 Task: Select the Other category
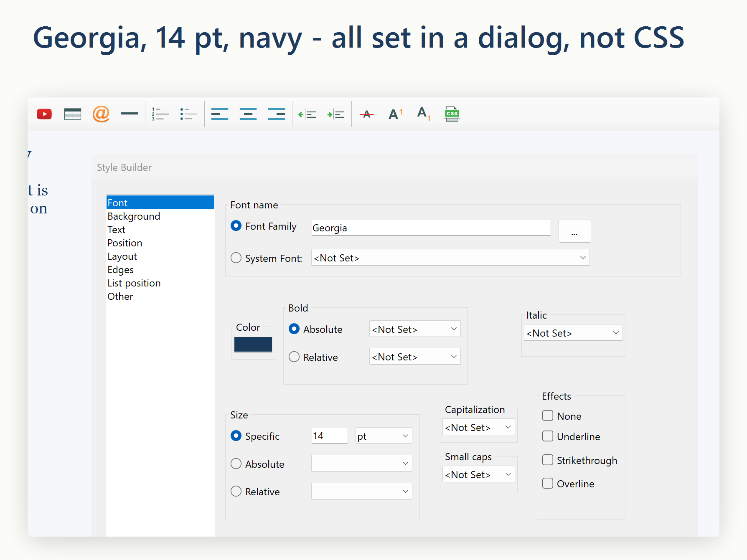[x=160, y=296]
